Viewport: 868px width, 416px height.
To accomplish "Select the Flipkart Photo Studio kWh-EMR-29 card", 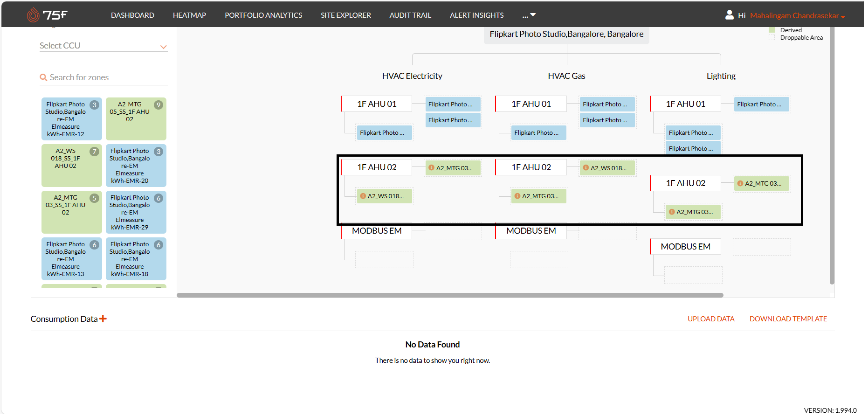I will (136, 212).
